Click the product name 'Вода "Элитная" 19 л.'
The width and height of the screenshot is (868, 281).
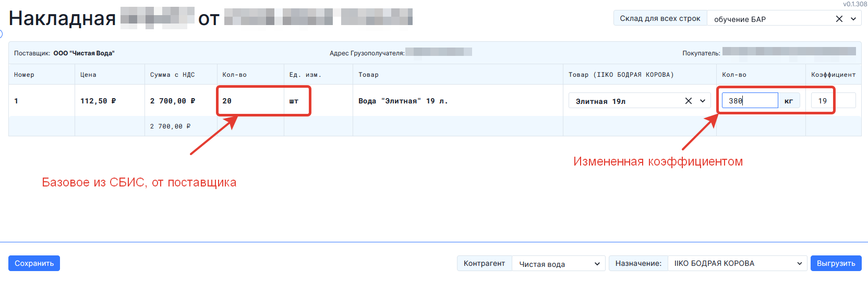[x=403, y=101]
